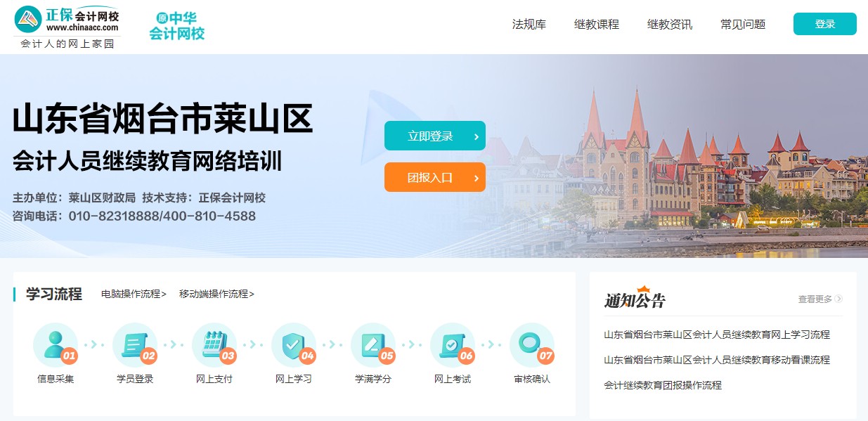Expand 移动端操作流程 instructions link

pyautogui.click(x=216, y=294)
